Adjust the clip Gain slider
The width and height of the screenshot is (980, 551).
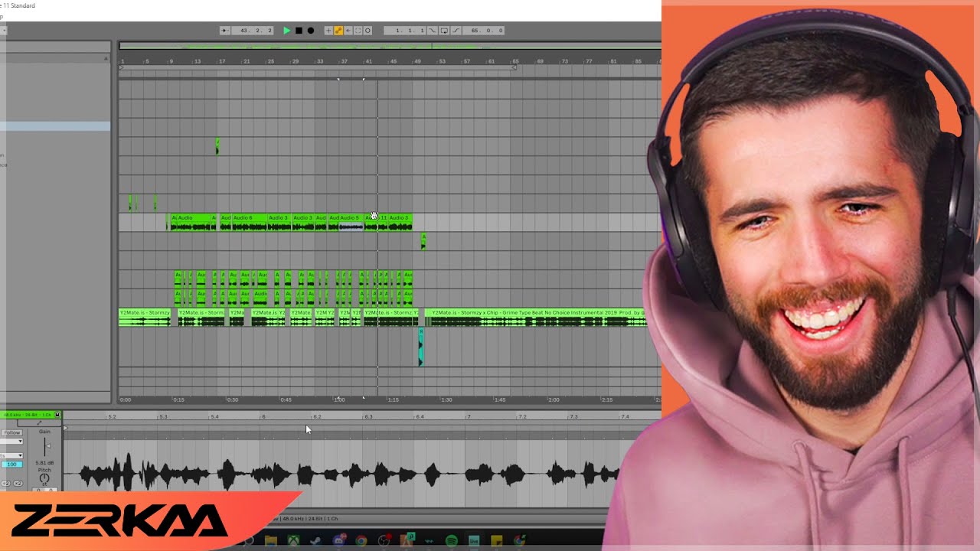(x=47, y=446)
